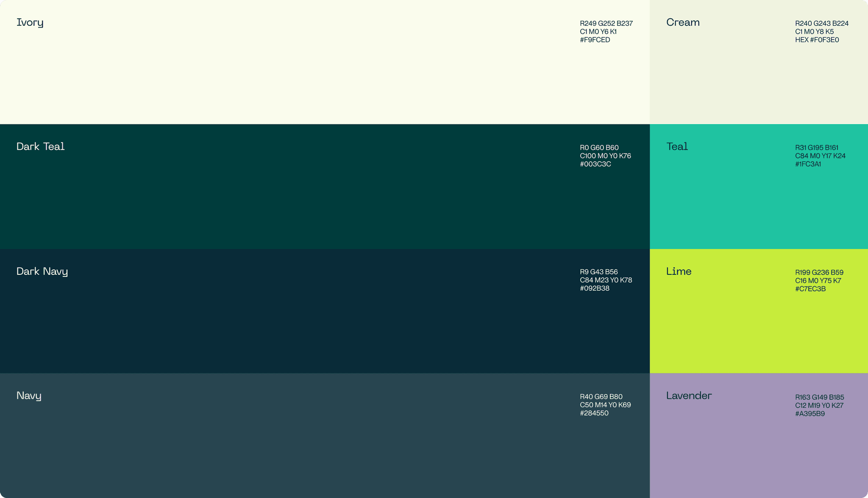Screen dimensions: 868x498
Task: Click the Lime swatch label
Action: pyautogui.click(x=679, y=271)
